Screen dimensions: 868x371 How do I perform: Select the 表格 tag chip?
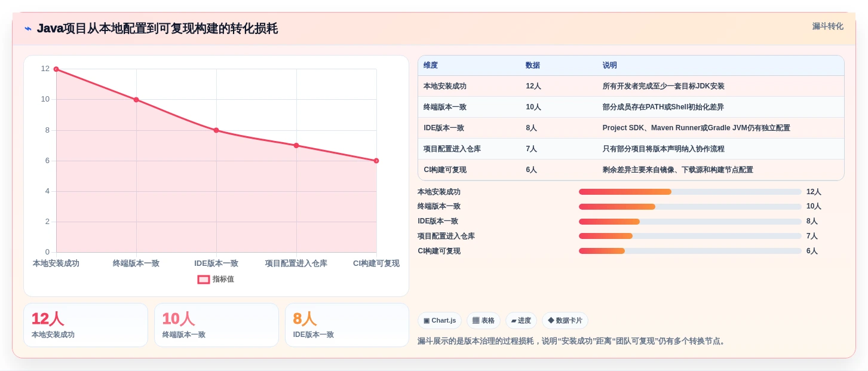(x=483, y=320)
